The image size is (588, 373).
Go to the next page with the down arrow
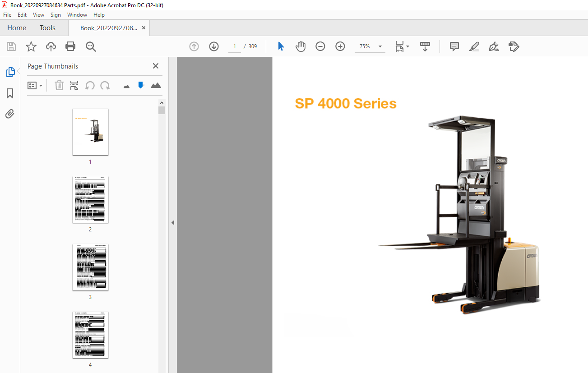(x=214, y=46)
